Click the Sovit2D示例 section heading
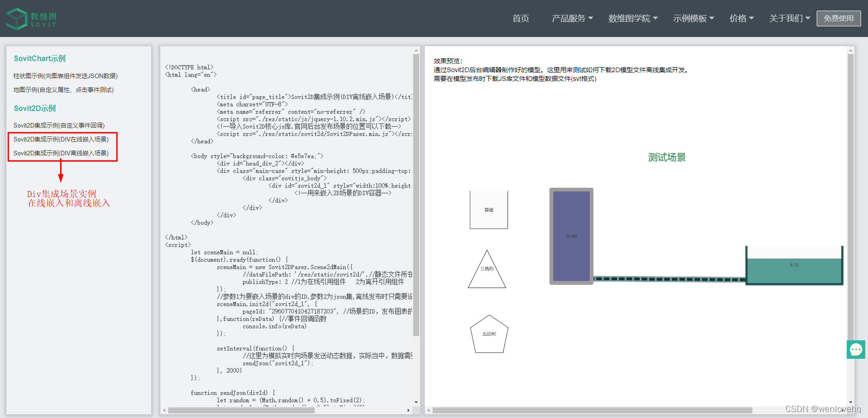Viewport: 868px width, 418px height. tap(35, 108)
